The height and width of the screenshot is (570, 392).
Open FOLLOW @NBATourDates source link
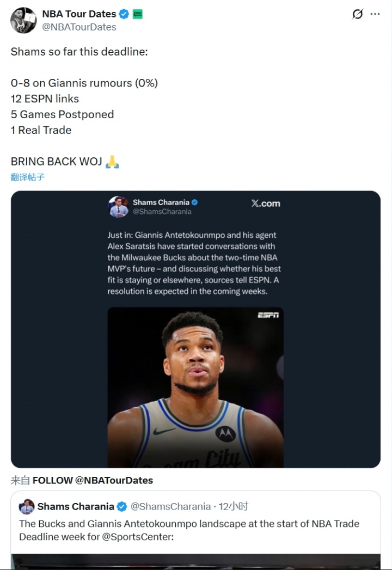tap(93, 480)
